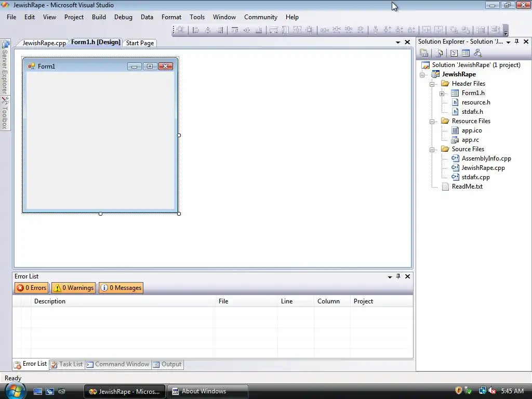The image size is (532, 399).
Task: Open the Server Explorer side panel tab
Action: pyautogui.click(x=5, y=67)
